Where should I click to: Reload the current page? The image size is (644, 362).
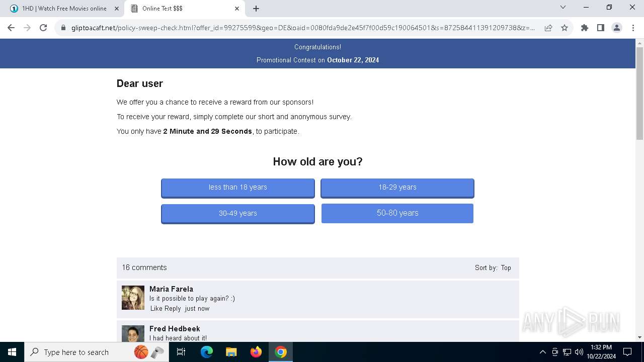43,28
